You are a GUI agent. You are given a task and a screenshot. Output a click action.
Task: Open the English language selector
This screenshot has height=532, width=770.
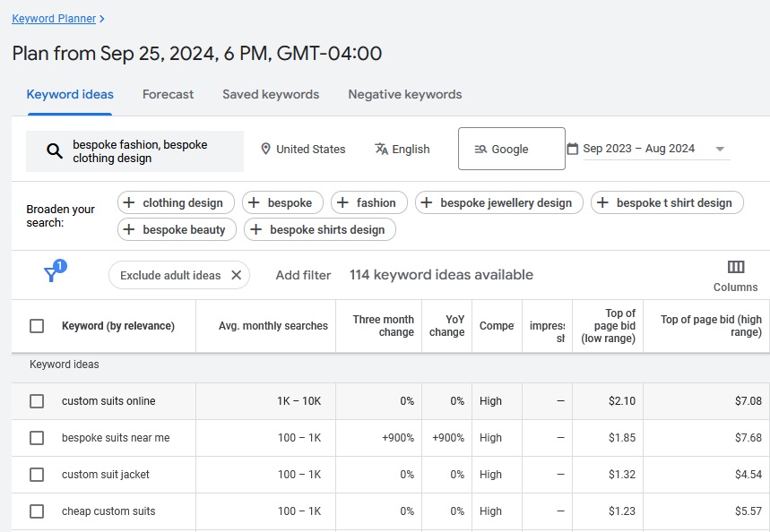pos(411,149)
